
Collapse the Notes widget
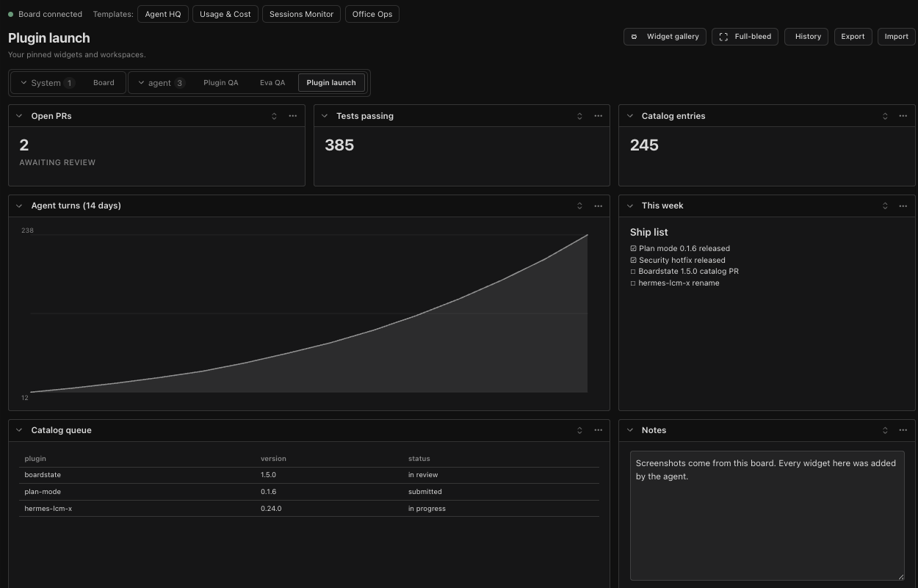coord(630,430)
